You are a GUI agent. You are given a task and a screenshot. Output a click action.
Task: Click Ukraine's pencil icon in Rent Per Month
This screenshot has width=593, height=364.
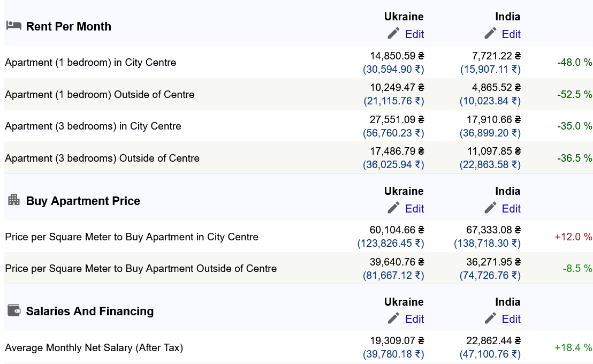coord(393,33)
